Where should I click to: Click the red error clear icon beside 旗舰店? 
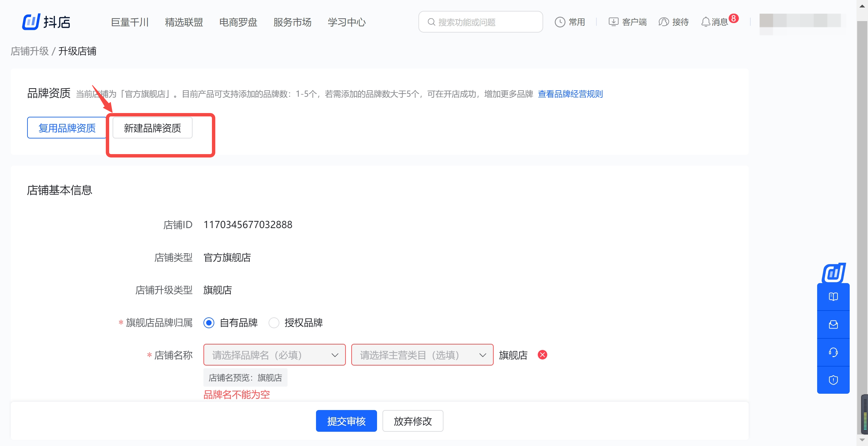(542, 355)
